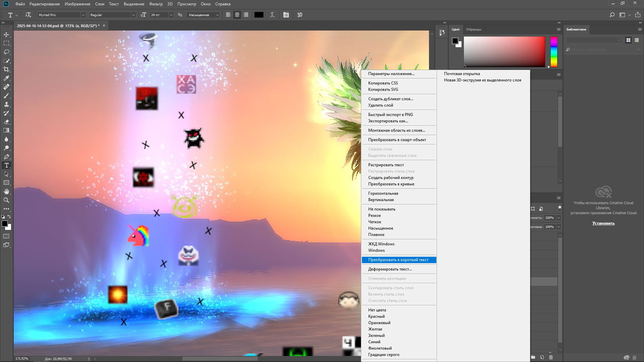
Task: Enable left text alignment
Action: (x=228, y=15)
